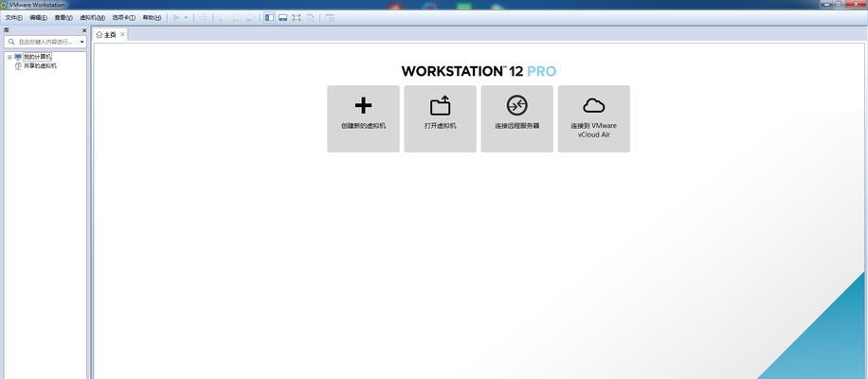Click the 我的计算机 computer icon
Screen dimensions: 868x379
(18, 57)
